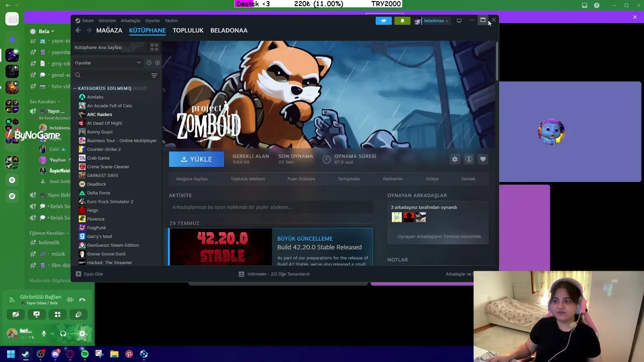Open Rehberler link
644x362 pixels.
[393, 179]
